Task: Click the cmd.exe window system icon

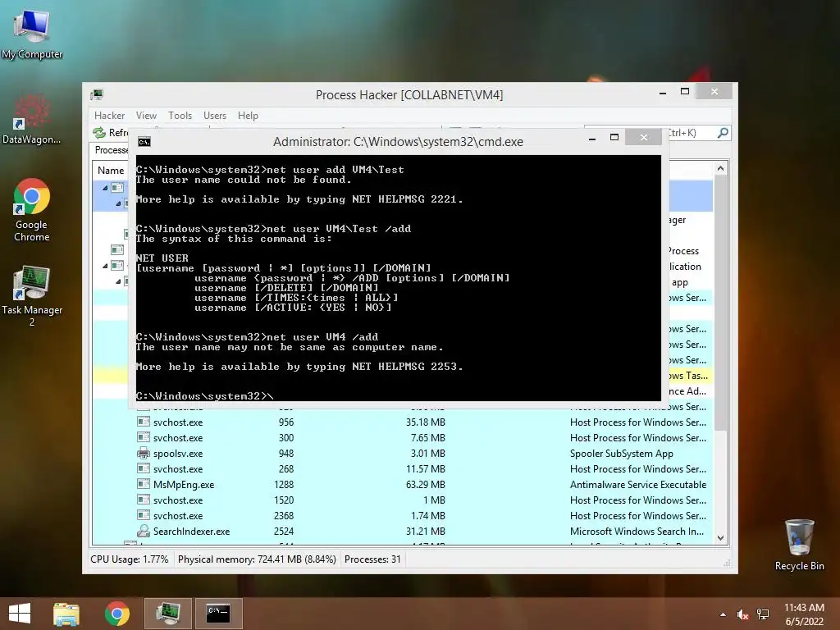Action: tap(144, 141)
